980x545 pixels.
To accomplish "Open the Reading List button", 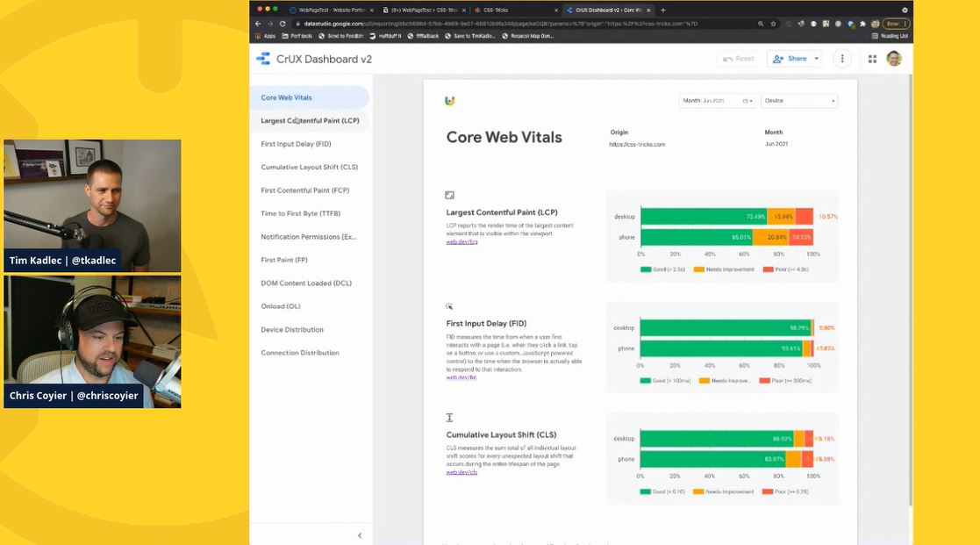I will pyautogui.click(x=890, y=36).
